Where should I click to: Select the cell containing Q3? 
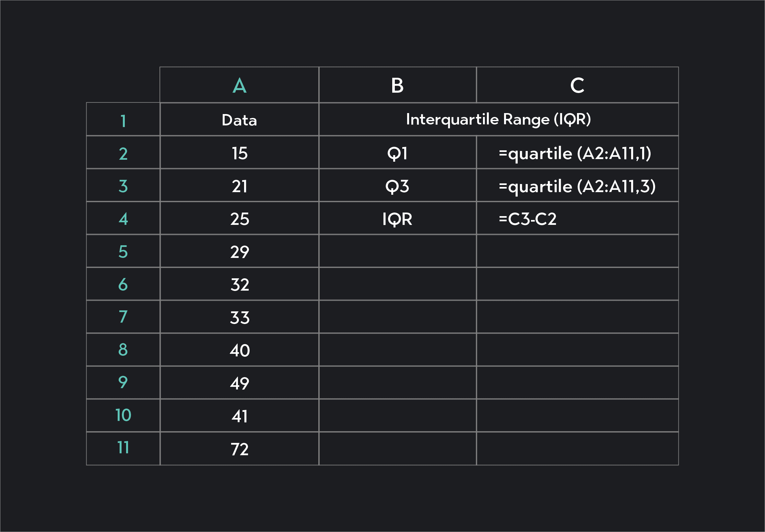[397, 186]
